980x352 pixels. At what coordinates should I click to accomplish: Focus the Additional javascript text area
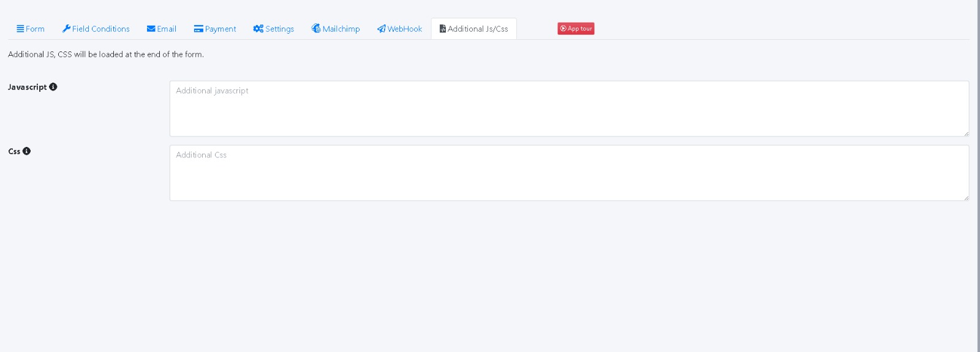point(568,109)
